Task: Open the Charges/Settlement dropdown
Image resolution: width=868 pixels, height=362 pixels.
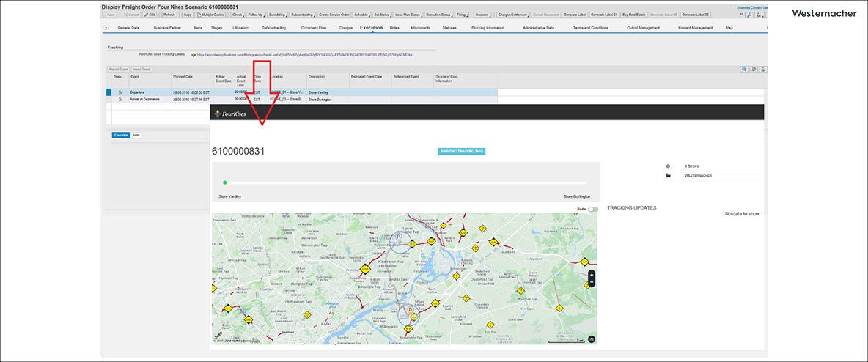Action: click(513, 15)
